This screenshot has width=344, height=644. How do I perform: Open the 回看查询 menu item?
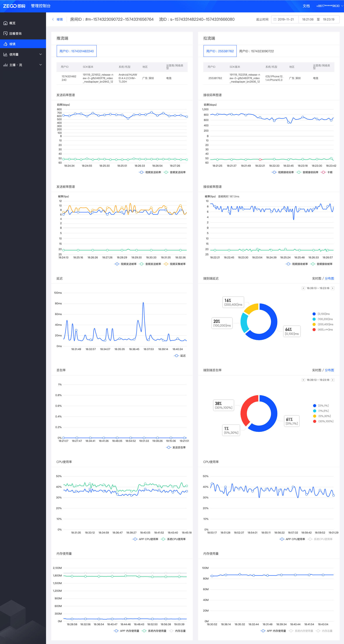point(23,34)
